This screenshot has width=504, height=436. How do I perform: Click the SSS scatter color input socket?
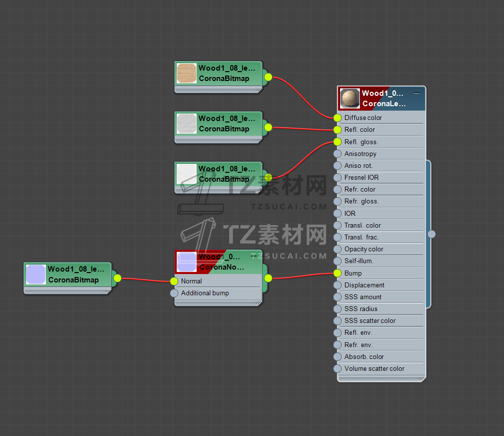click(x=337, y=321)
